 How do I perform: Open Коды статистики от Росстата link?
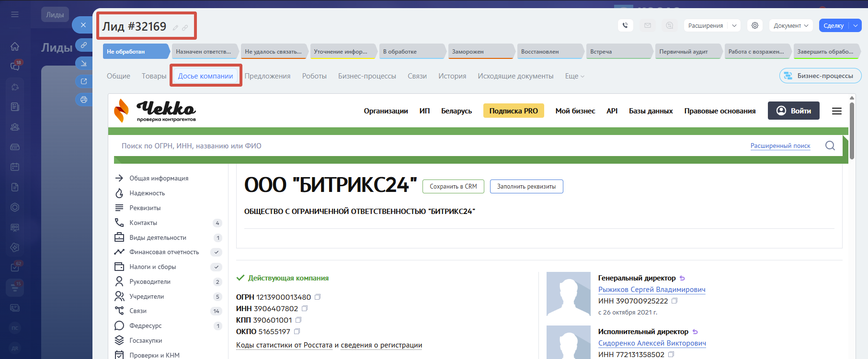(284, 345)
